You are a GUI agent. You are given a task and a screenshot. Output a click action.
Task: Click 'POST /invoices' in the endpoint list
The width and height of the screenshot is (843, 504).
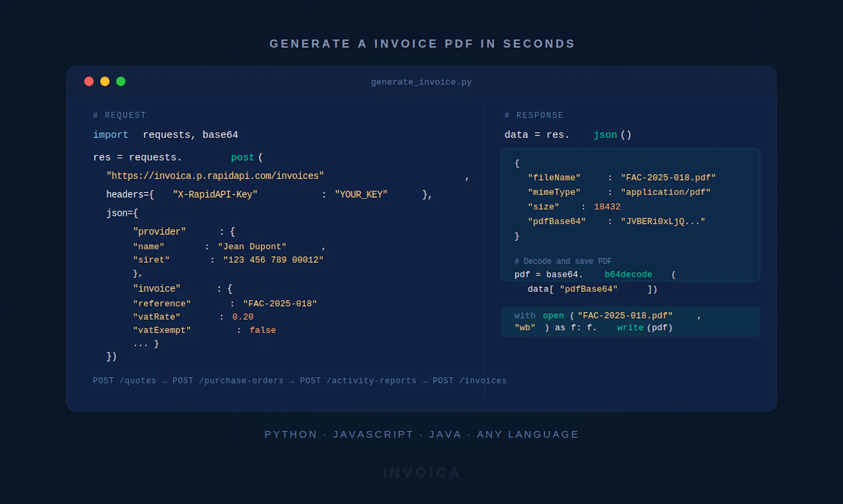[469, 381]
